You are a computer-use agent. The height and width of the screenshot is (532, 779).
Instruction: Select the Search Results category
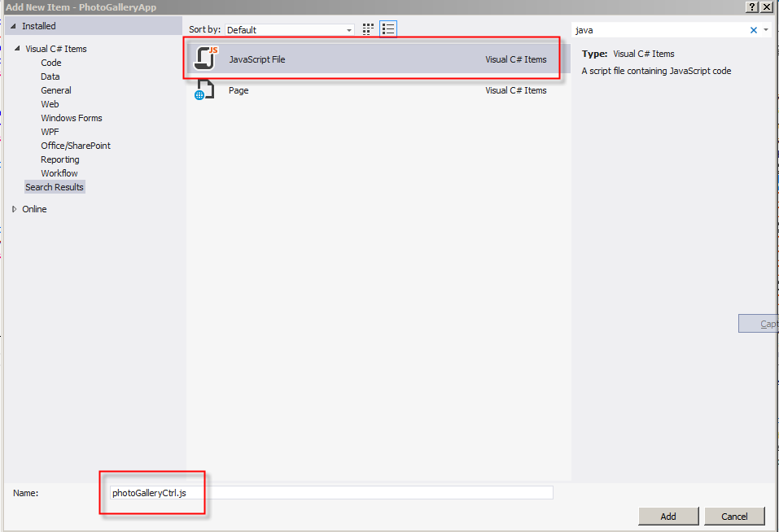click(x=54, y=186)
